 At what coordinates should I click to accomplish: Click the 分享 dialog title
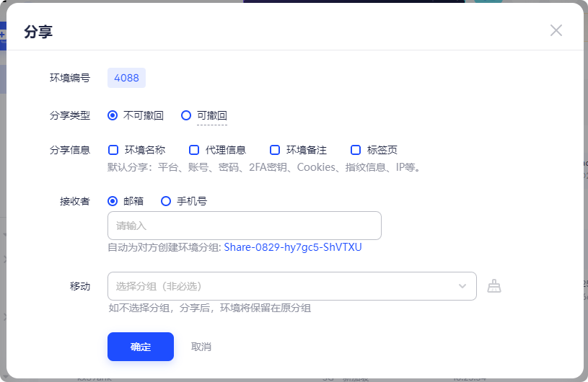38,32
